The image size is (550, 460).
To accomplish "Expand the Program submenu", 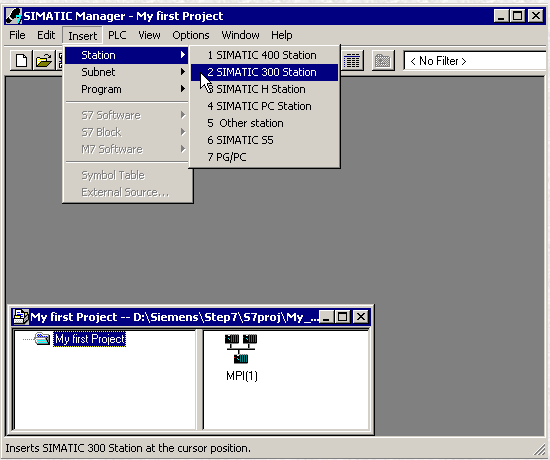I will (x=127, y=89).
